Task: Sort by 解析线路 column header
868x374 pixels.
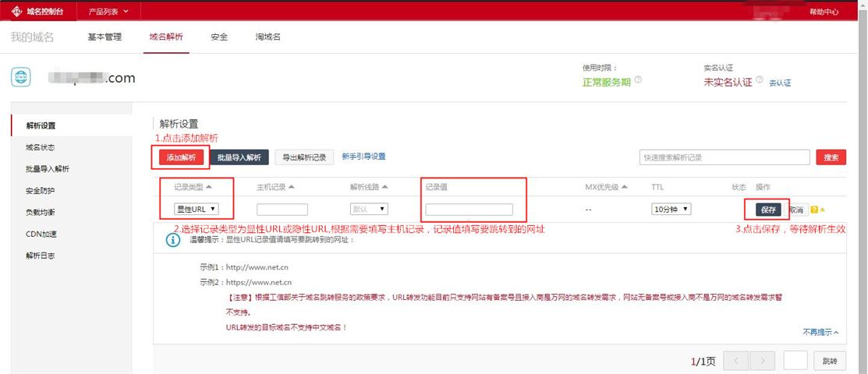Action: pos(369,187)
